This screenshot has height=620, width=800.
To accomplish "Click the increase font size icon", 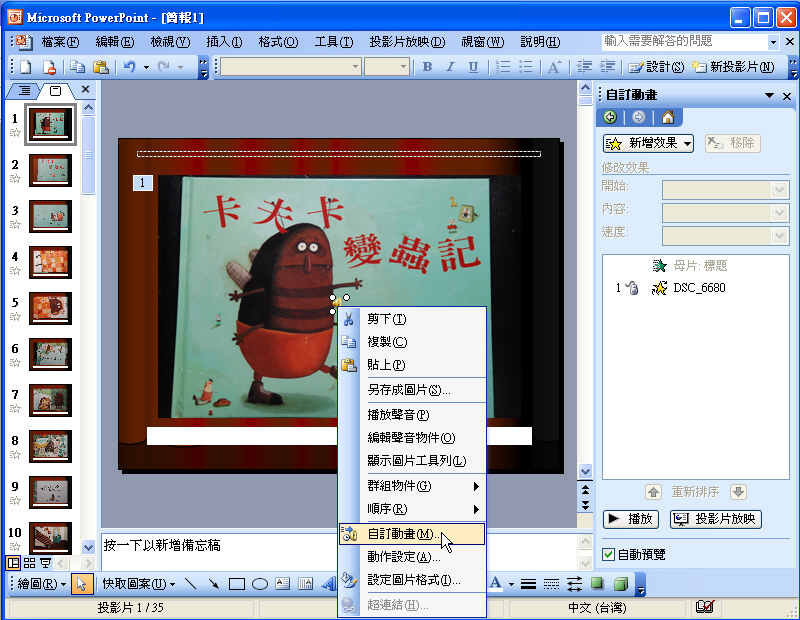I will (554, 67).
